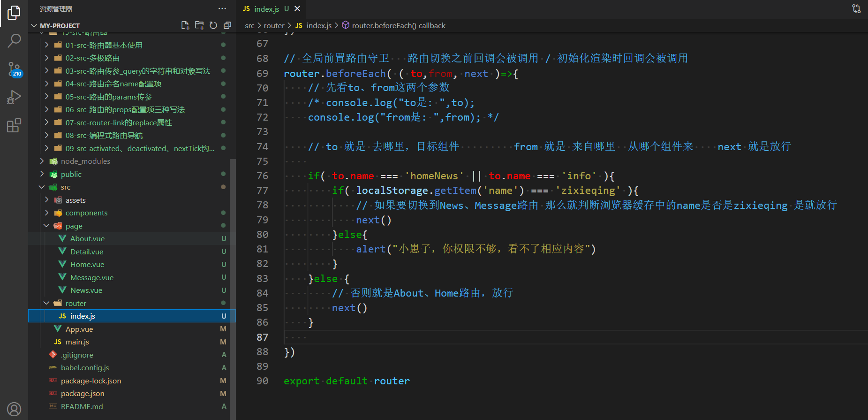Click the New File icon in explorer header
The height and width of the screenshot is (420, 868).
pos(185,25)
